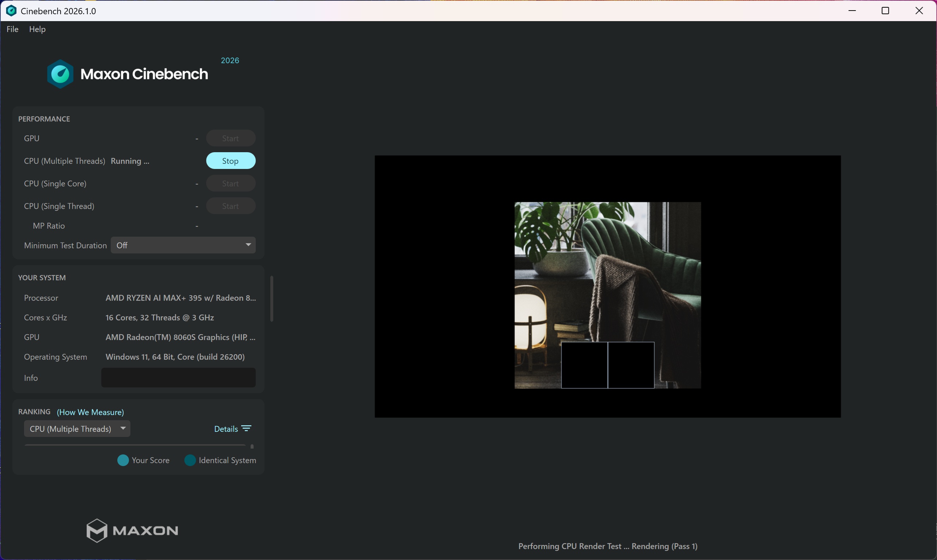Viewport: 937px width, 560px height.
Task: Click the 'Running ...' status text
Action: tap(130, 161)
